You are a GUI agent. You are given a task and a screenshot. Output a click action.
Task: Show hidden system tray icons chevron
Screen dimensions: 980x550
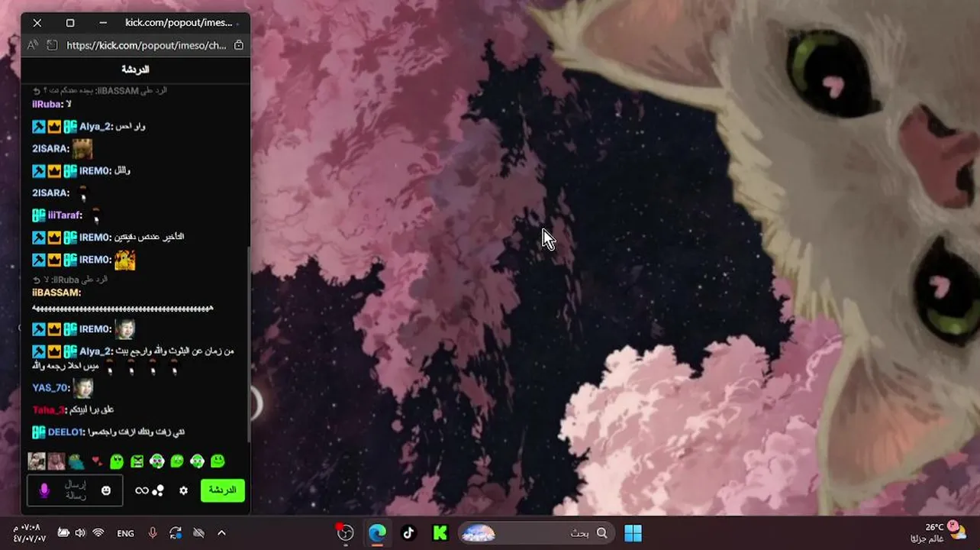[x=221, y=533]
